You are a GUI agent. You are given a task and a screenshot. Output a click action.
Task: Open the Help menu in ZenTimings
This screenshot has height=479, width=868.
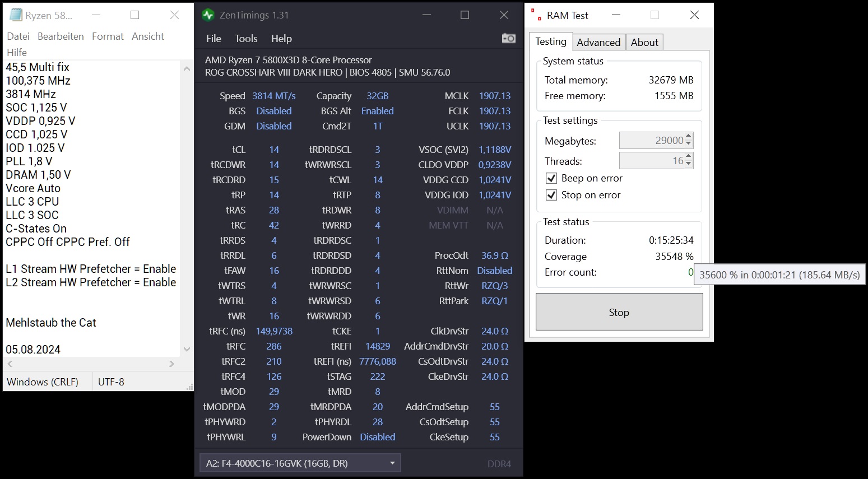pos(281,39)
